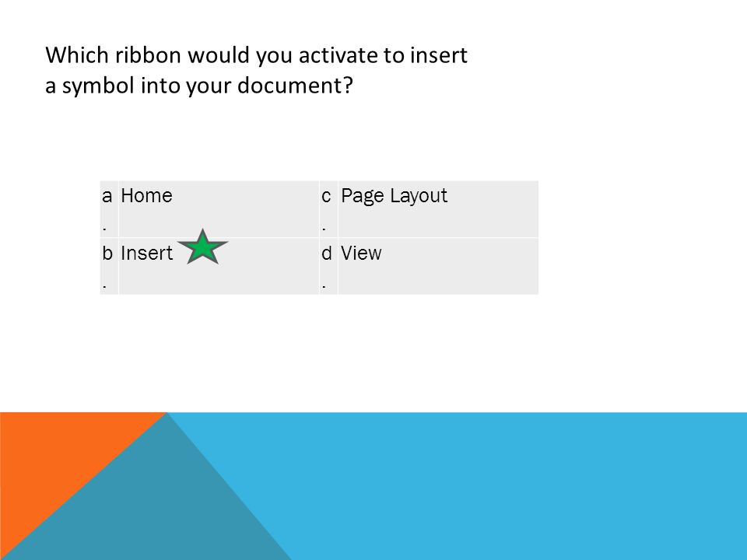Click the green star icon

click(202, 247)
